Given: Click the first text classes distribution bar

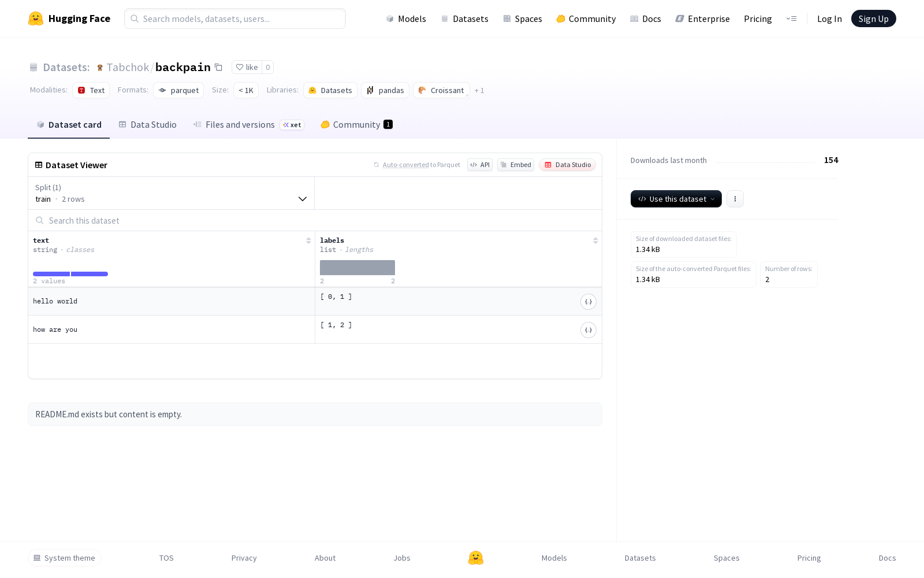Looking at the screenshot, I should click(x=51, y=274).
